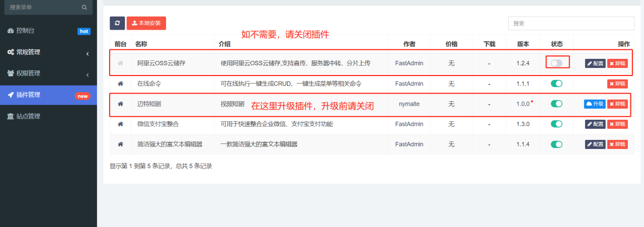Click home icon of 迈特短剧 row

click(x=120, y=104)
